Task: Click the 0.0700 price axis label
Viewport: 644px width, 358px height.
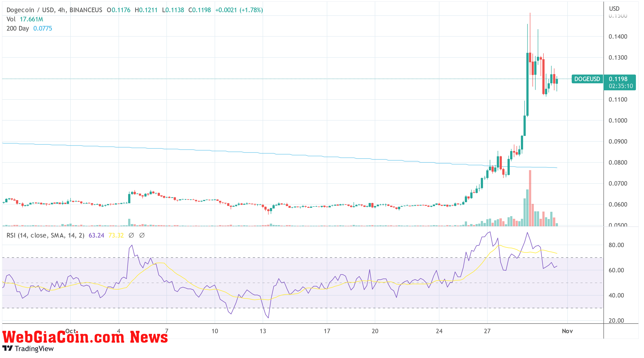Action: [618, 184]
